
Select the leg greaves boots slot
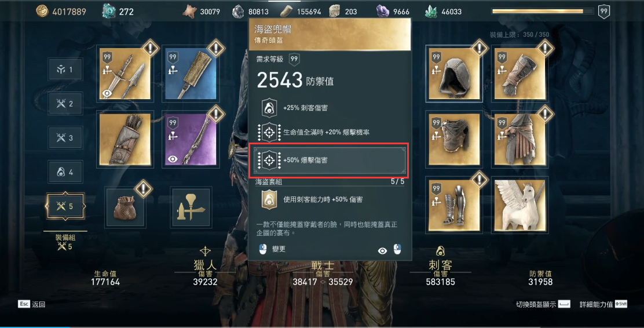pos(454,206)
